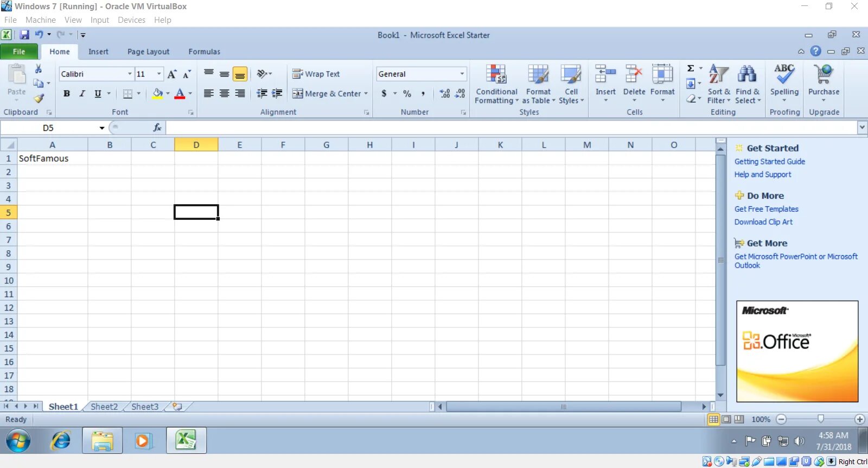Click the zoom slider handle

(x=821, y=419)
